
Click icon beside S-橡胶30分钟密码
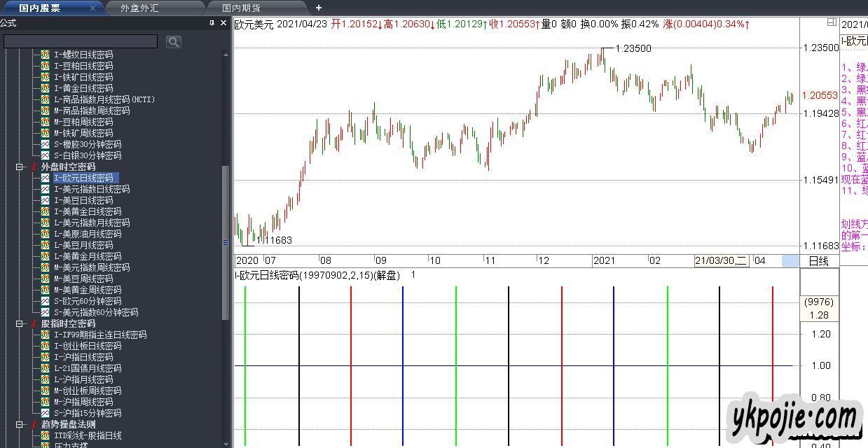pyautogui.click(x=45, y=144)
